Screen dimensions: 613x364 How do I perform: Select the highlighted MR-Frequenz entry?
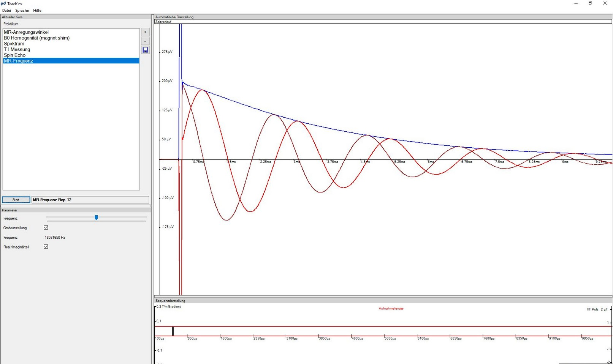[x=71, y=61]
